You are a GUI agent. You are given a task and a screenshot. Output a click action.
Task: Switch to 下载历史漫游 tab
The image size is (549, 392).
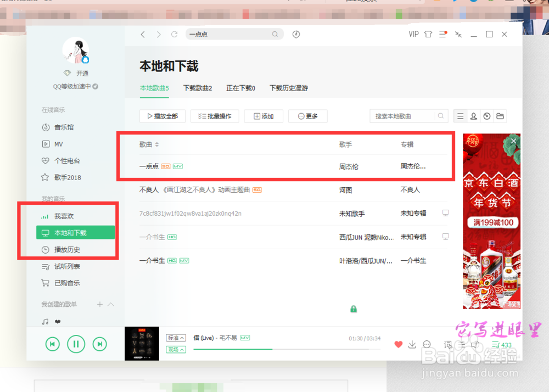[x=289, y=88]
